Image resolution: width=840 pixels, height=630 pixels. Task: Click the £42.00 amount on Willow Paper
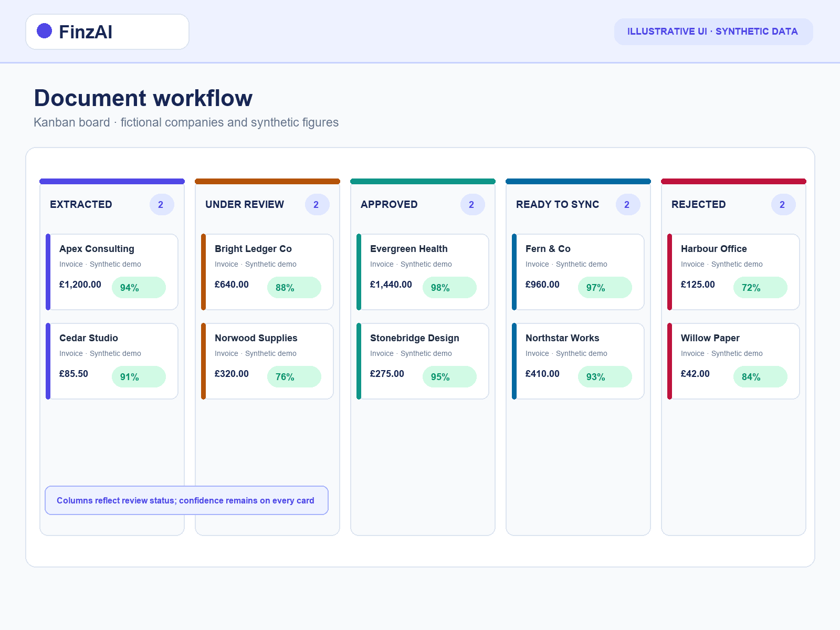pos(695,374)
